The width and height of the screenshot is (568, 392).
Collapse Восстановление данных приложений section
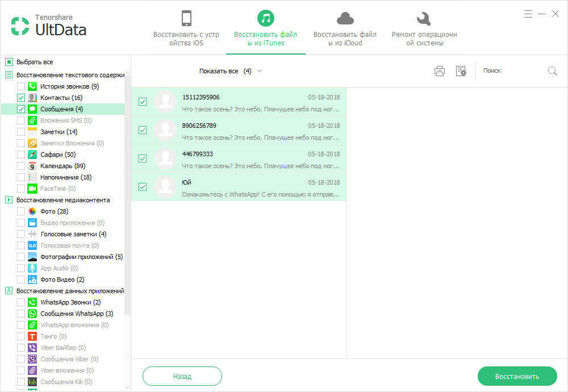click(9, 291)
